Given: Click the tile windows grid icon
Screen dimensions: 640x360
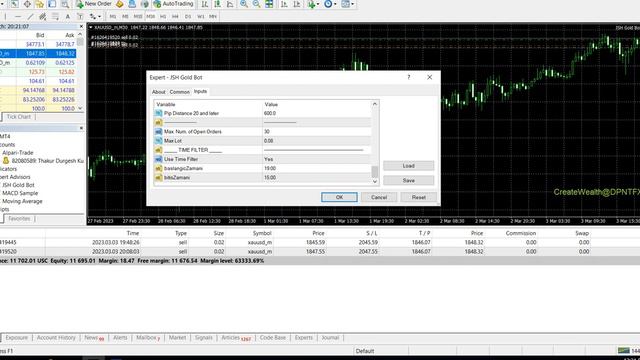Looking at the screenshot, I should coord(269,4).
